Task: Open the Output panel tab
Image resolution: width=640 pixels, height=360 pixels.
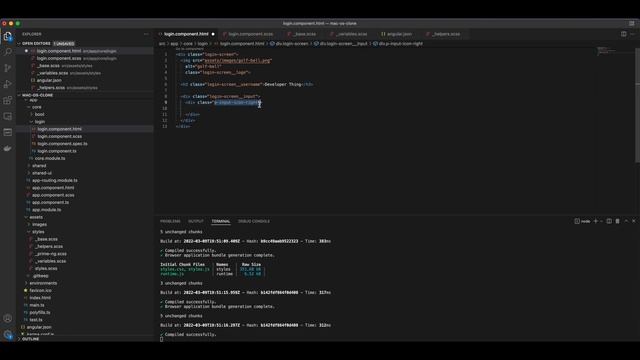Action: (196, 221)
